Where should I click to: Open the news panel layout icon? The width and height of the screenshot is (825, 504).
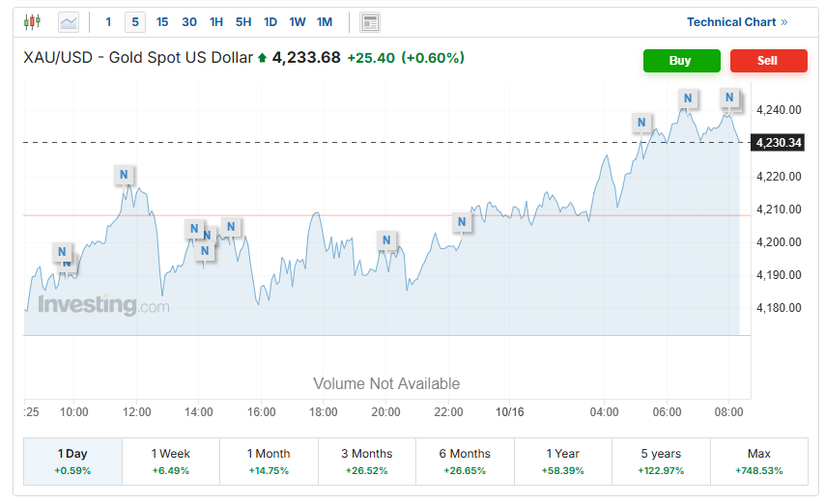369,22
